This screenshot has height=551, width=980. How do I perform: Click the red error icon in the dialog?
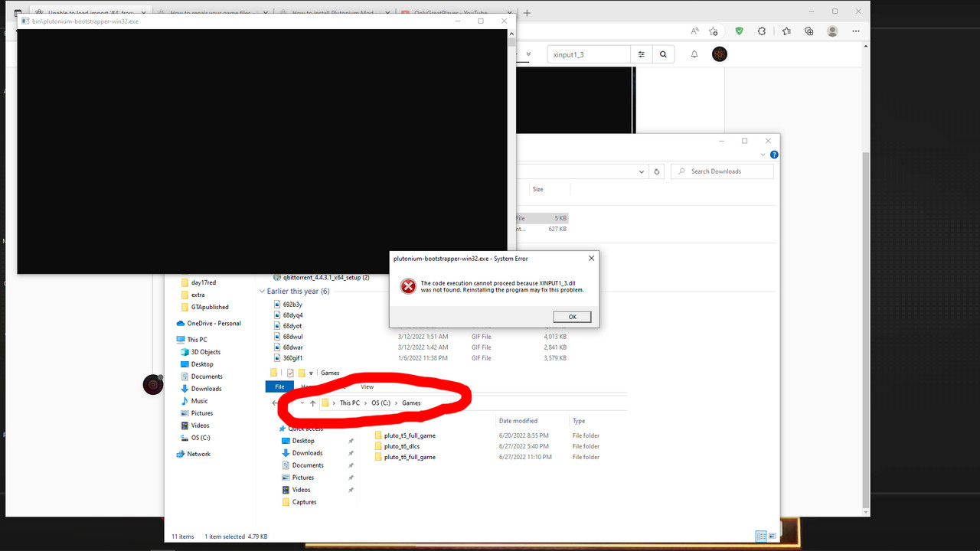tap(408, 286)
